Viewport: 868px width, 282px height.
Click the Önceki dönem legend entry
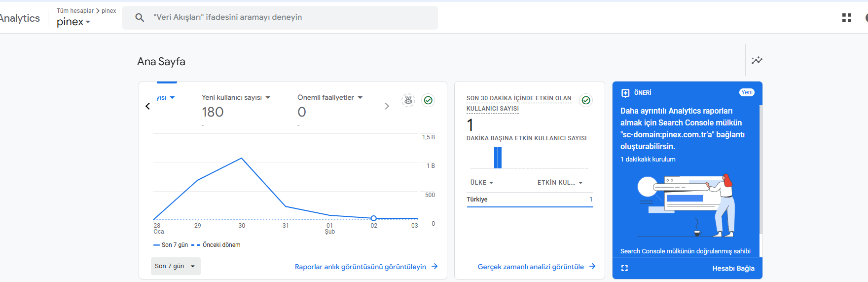pyautogui.click(x=216, y=245)
